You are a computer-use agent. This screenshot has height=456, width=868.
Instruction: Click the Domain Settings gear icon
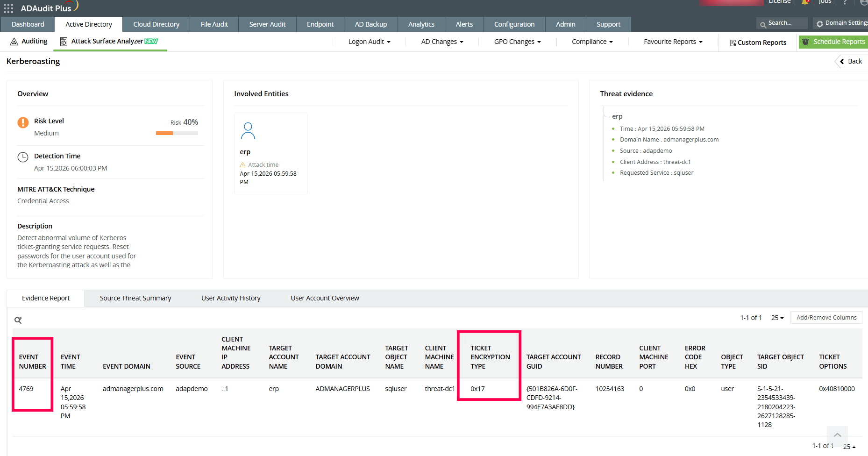click(x=819, y=23)
